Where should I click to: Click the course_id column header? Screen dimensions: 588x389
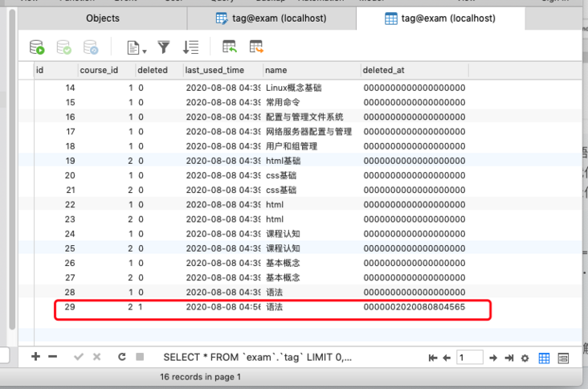(x=107, y=70)
